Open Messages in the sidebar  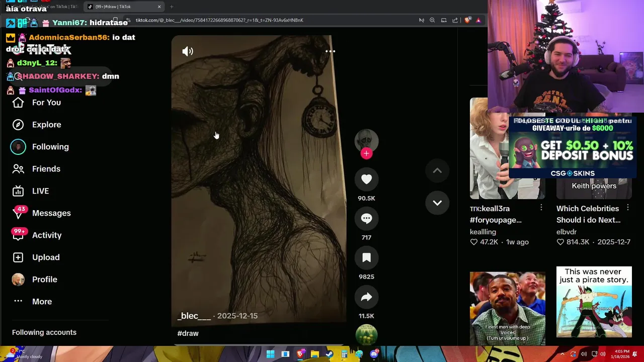point(51,213)
